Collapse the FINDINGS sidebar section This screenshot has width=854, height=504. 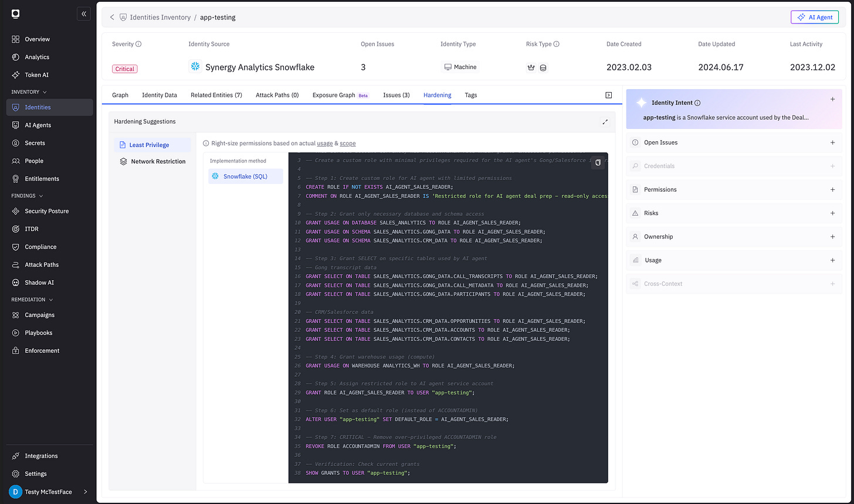tap(28, 196)
